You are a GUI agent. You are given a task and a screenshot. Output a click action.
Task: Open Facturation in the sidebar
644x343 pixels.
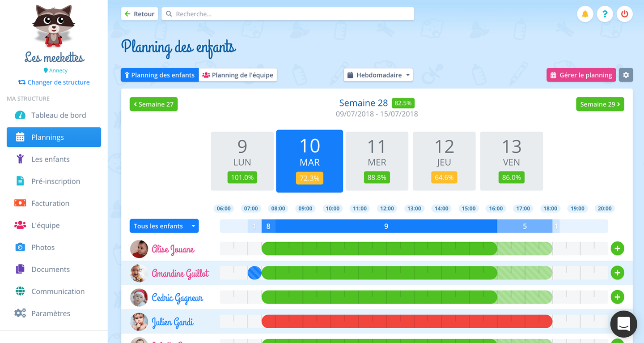click(50, 203)
